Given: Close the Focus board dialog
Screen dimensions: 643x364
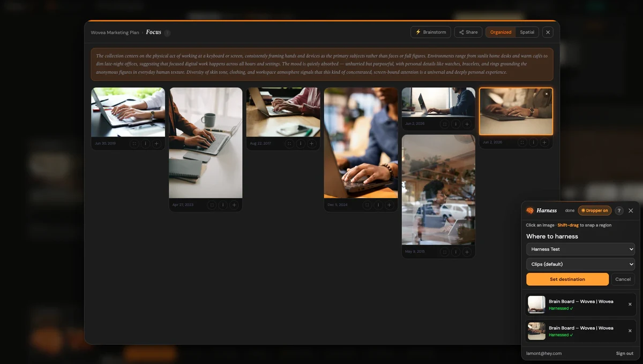Looking at the screenshot, I should 548,32.
